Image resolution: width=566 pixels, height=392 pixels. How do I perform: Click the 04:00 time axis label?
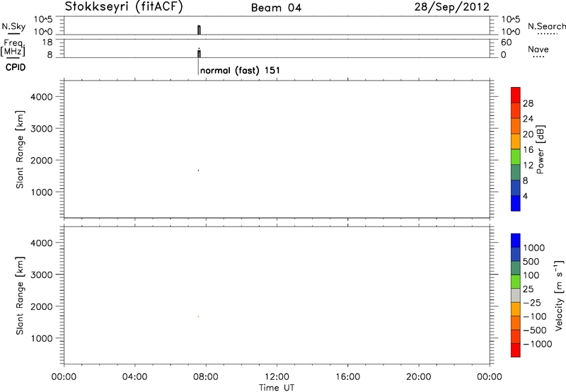pyautogui.click(x=134, y=377)
